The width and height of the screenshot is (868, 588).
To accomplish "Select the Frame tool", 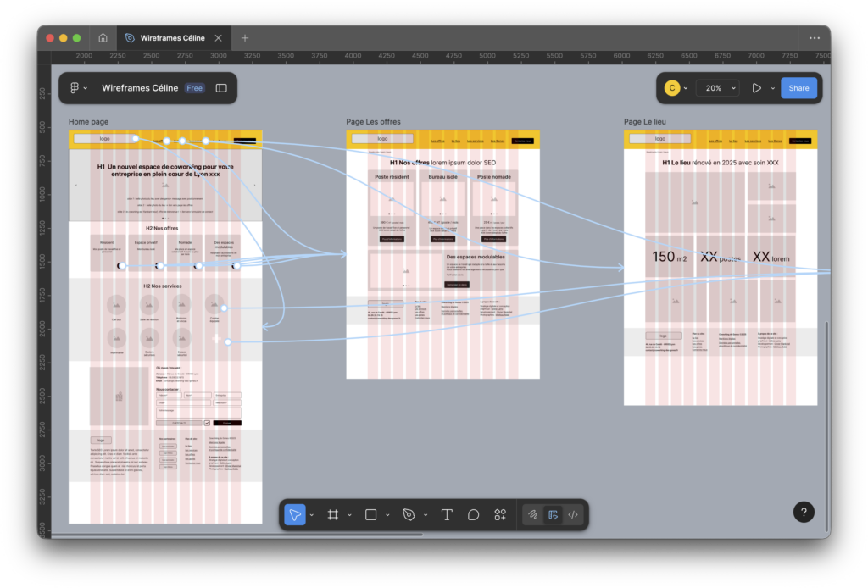I will click(333, 514).
